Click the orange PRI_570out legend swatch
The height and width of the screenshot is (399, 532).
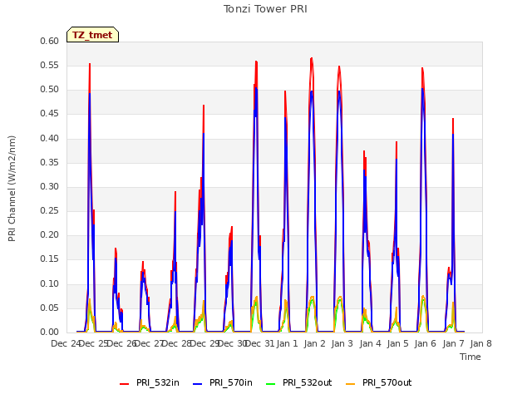click(351, 384)
